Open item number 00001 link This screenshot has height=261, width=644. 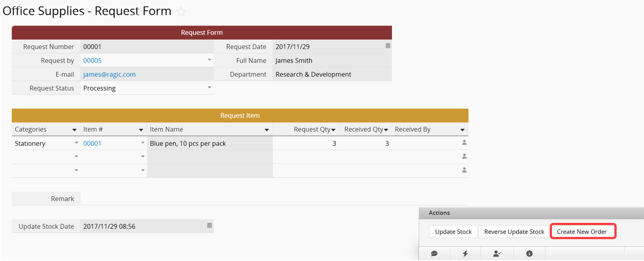tap(92, 144)
